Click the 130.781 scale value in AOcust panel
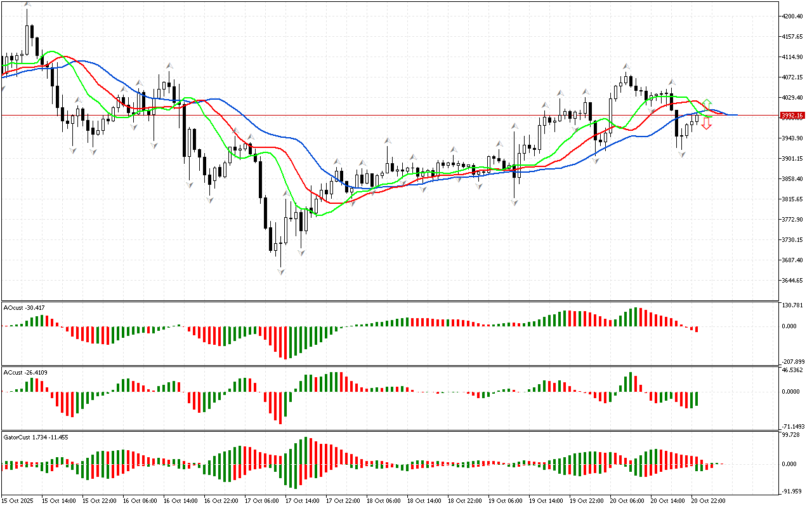The width and height of the screenshot is (812, 508). click(x=793, y=306)
